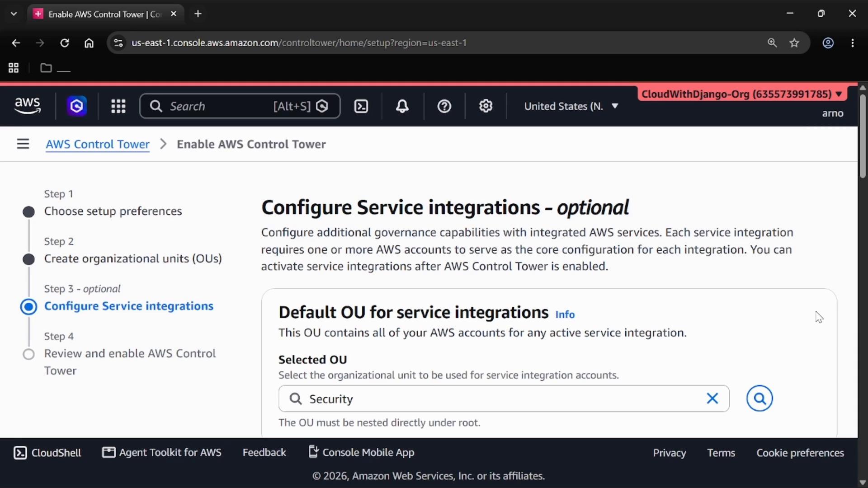Open the notifications bell
868x488 pixels.
(402, 106)
